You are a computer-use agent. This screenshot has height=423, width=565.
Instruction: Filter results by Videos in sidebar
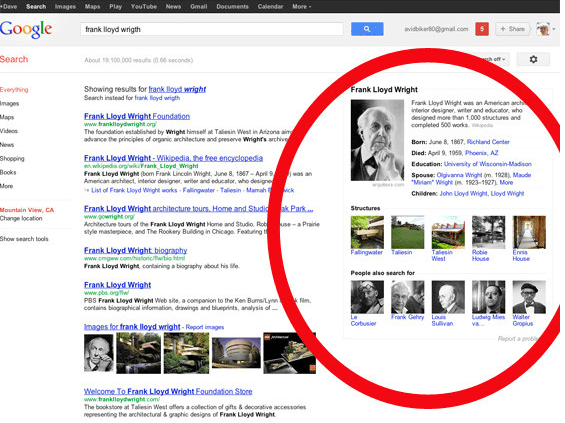coord(9,131)
